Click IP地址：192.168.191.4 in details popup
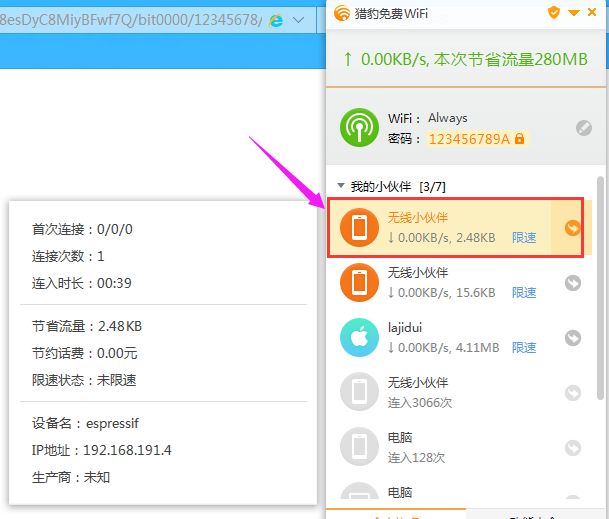 click(101, 450)
